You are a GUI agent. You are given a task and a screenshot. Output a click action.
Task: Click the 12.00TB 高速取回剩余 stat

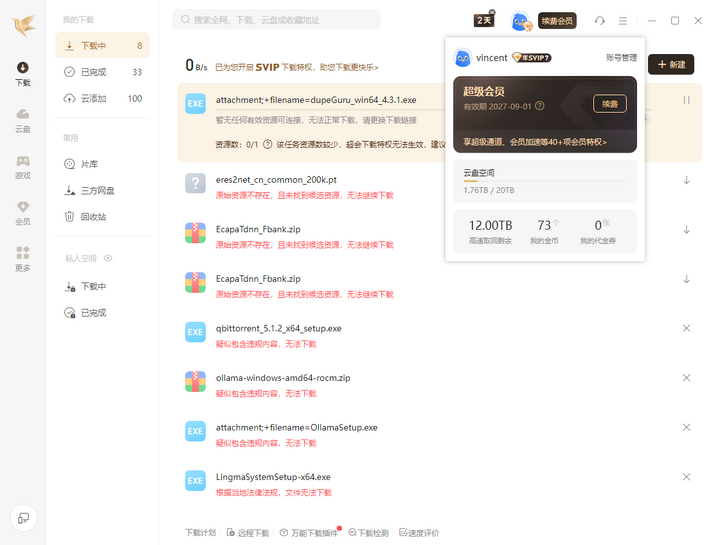490,231
